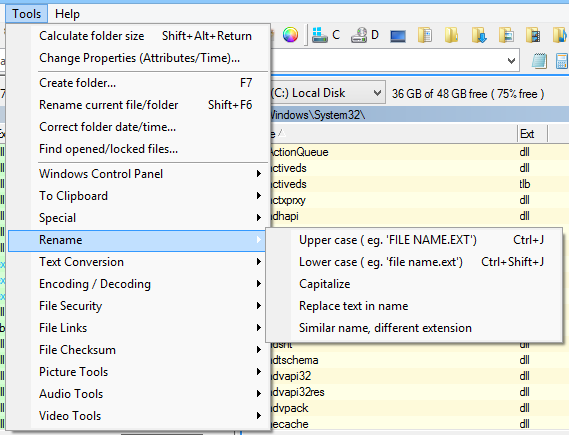The width and height of the screenshot is (569, 435).
Task: Open the Videos folder icon
Action: (x=533, y=35)
